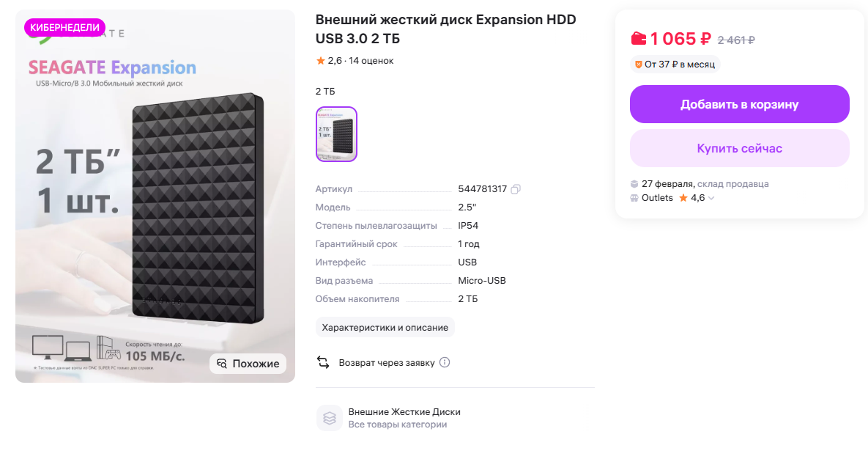Viewport: 868px width, 459px height.
Task: Copy the article number 544781317
Action: [x=516, y=189]
